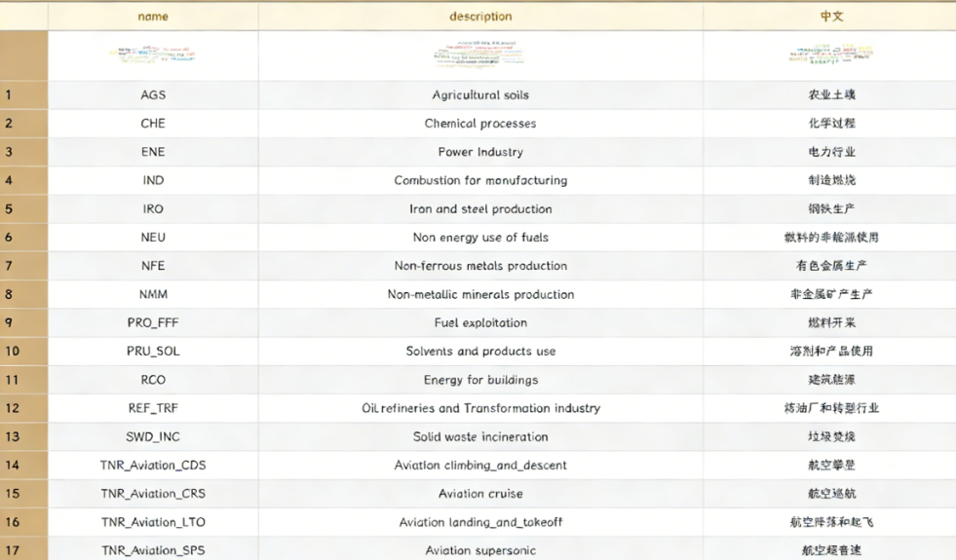Select row number 17

[x=23, y=550]
